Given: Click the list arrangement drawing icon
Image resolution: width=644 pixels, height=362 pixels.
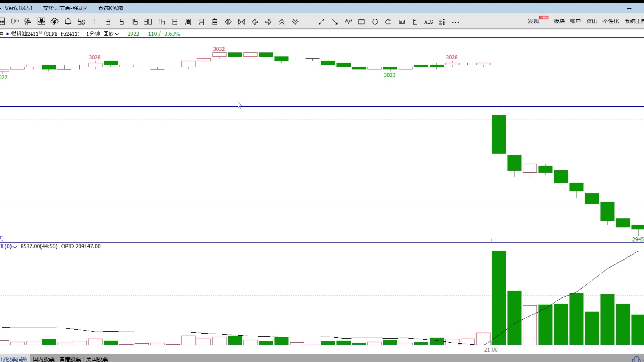Looking at the screenshot, I should (x=442, y=22).
